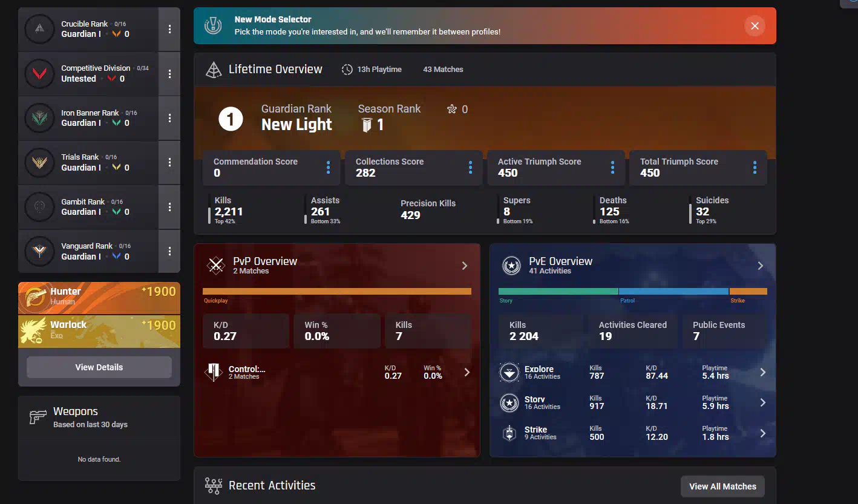Expand the Story row chevron
The width and height of the screenshot is (858, 504).
(x=762, y=402)
